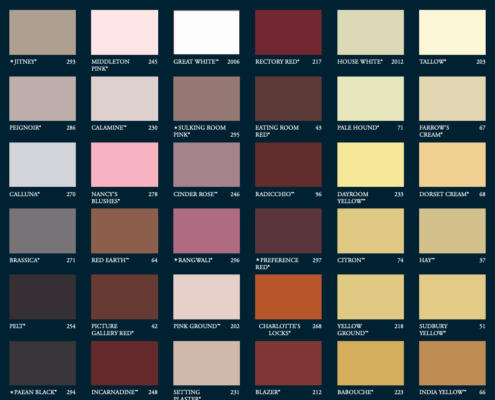Click the Paean Black swatch
Viewport: 495px width, 400px height.
click(43, 363)
